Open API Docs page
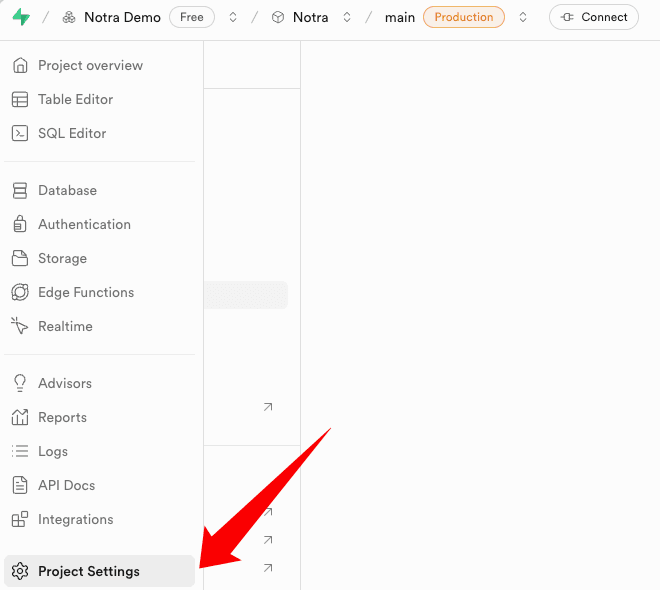 point(66,486)
